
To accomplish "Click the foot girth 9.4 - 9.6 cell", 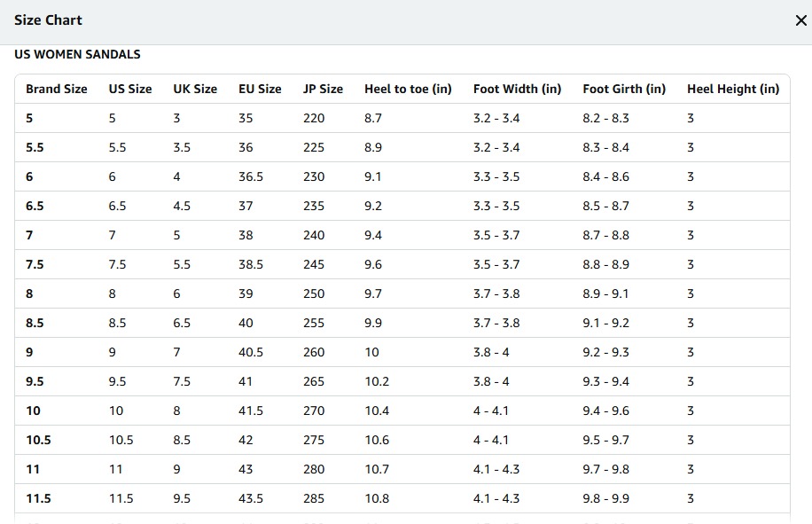I will click(605, 411).
